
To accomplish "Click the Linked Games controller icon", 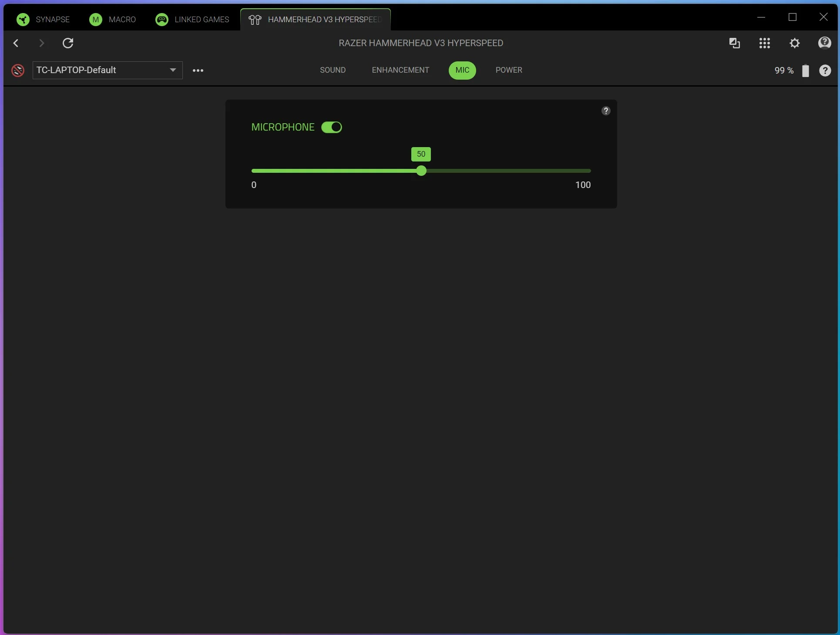I will tap(162, 19).
